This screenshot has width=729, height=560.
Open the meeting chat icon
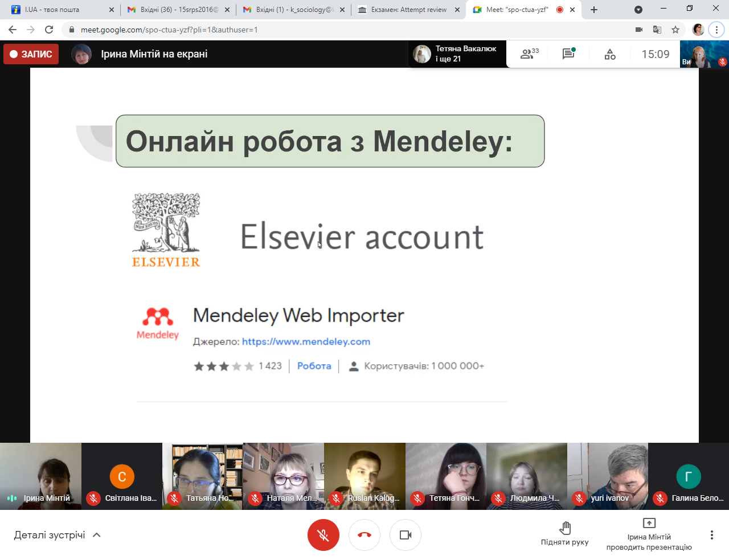click(x=568, y=54)
